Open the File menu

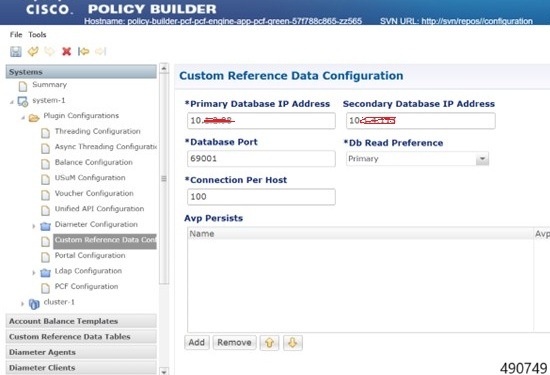(x=16, y=34)
